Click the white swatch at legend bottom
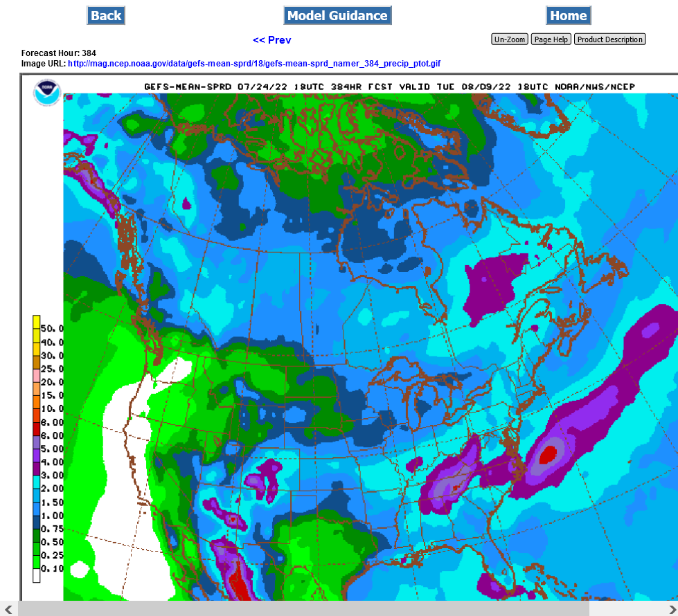This screenshot has height=616, width=678. pos(37,575)
